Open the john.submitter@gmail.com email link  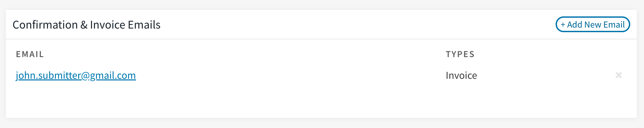[76, 75]
